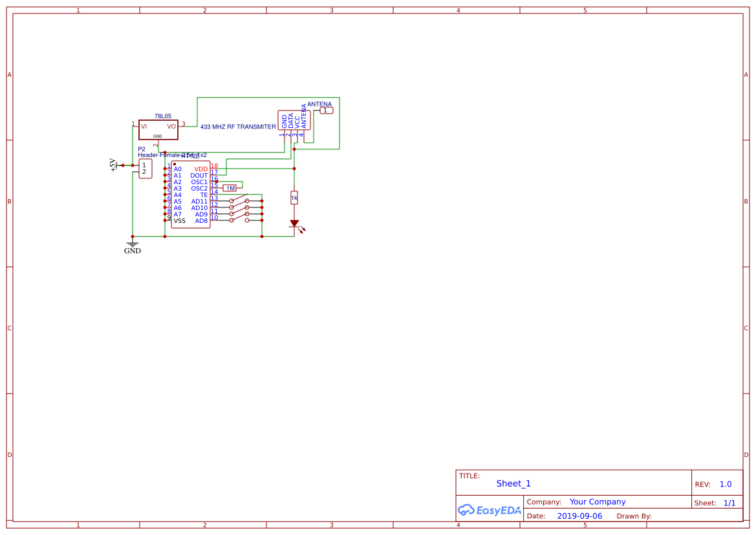Click the LED symbol near the 1k resistor
Viewport: 756px width, 535px height.
pyautogui.click(x=294, y=223)
